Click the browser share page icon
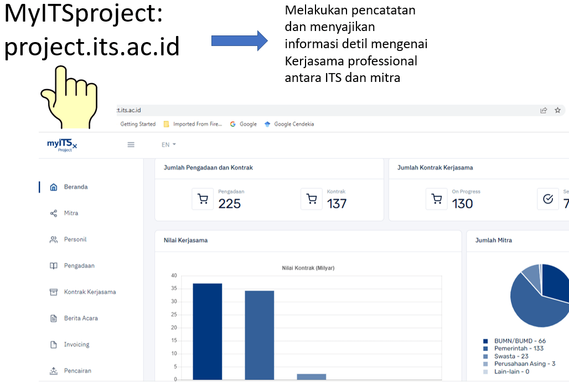This screenshot has width=569, height=392. pyautogui.click(x=543, y=110)
